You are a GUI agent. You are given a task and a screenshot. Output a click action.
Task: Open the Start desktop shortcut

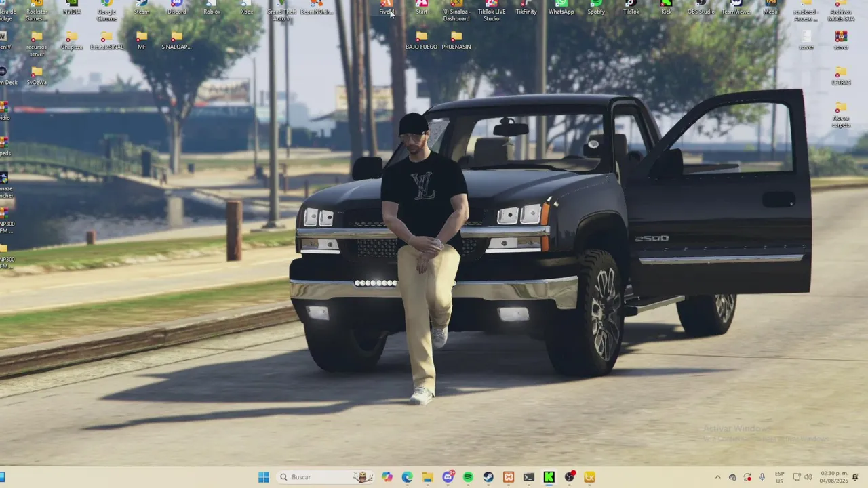click(422, 8)
